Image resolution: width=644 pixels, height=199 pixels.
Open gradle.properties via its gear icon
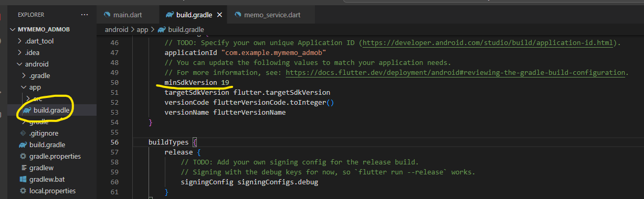pyautogui.click(x=23, y=156)
